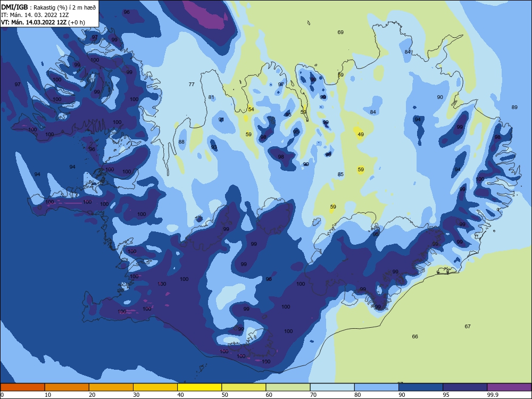Image resolution: width=532 pixels, height=399 pixels.
Task: Click the '99.9' legend tick label
Action: (493, 395)
